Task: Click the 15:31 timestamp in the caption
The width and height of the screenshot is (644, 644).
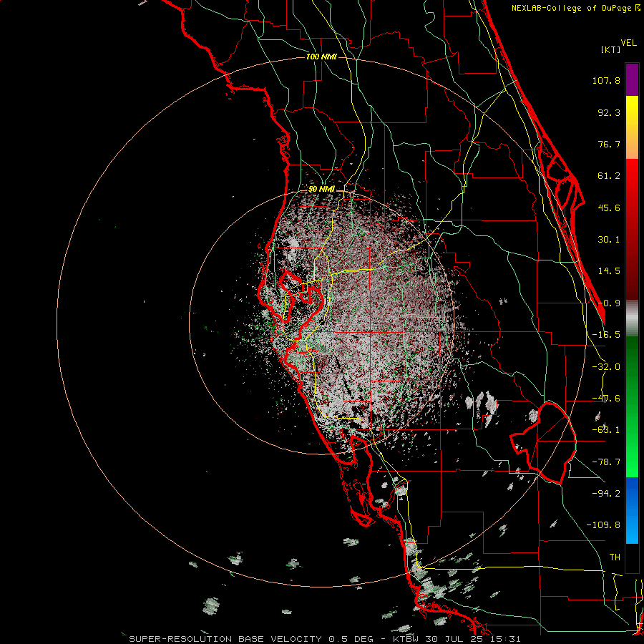Action: point(506,639)
